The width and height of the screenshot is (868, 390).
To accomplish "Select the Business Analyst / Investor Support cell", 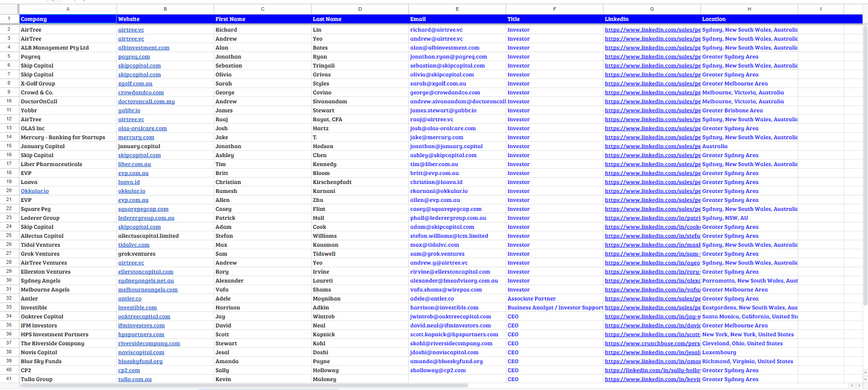I will [x=554, y=308].
